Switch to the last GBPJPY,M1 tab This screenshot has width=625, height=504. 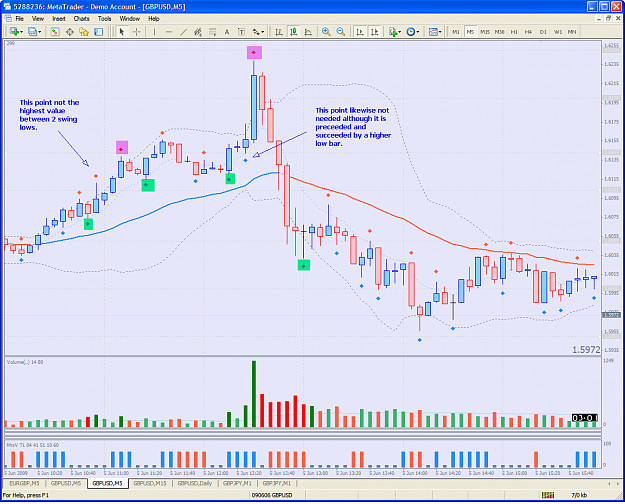click(277, 483)
